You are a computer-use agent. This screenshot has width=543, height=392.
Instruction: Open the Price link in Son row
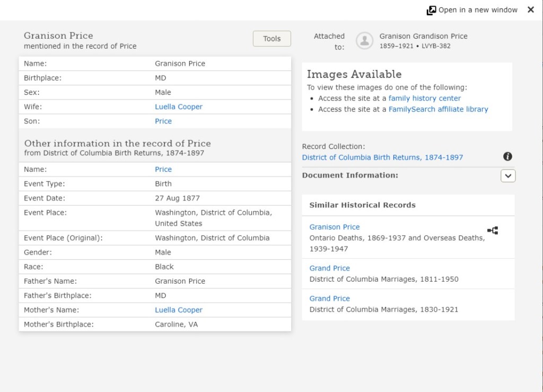tap(163, 121)
